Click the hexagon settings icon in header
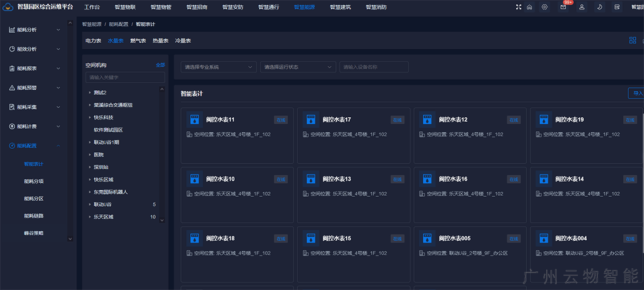The height and width of the screenshot is (290, 644). point(545,7)
